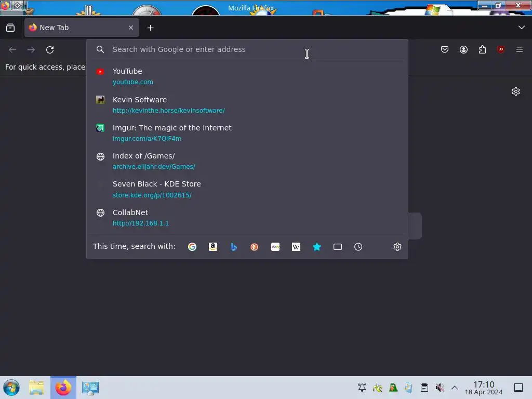This screenshot has width=532, height=399.
Task: Click the show desktop button
Action: pyautogui.click(x=518, y=388)
